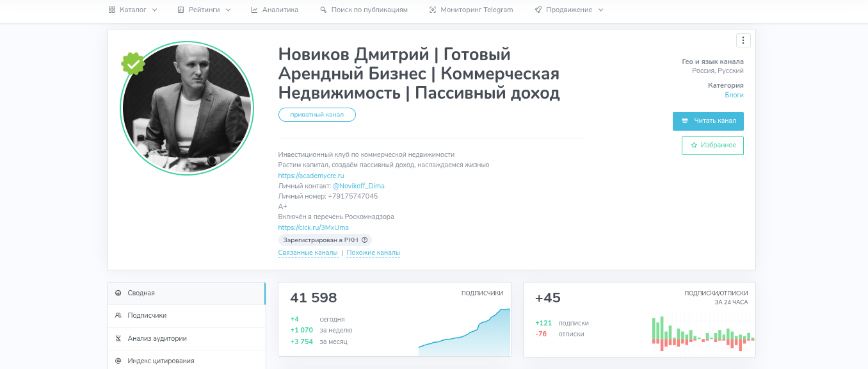Open the @Novikoff_Dima contact link
868x369 pixels.
pos(358,186)
